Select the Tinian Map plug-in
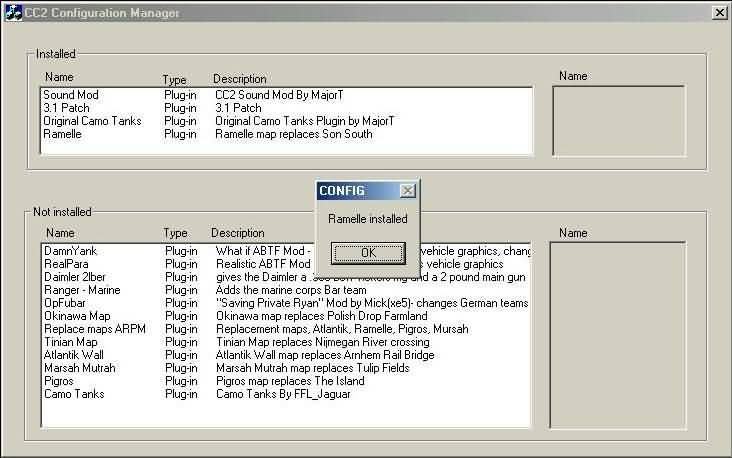Screen dimensions: 732x458 tap(71, 342)
